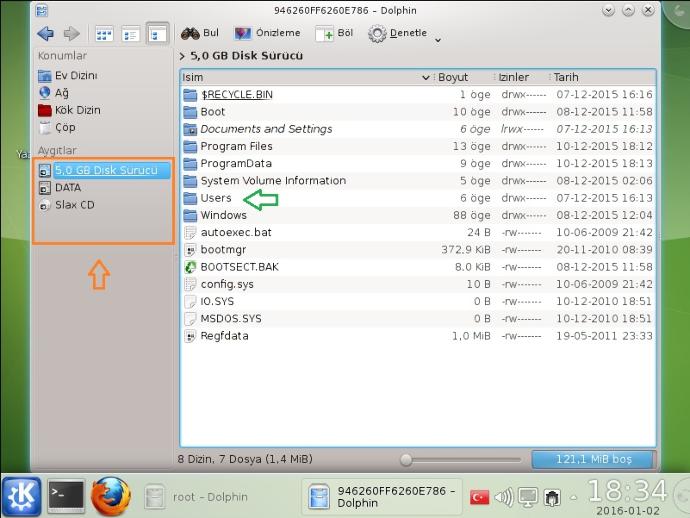Open the Denetle control menu

pyautogui.click(x=398, y=33)
